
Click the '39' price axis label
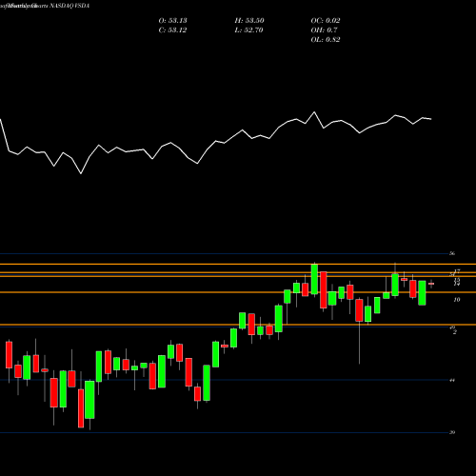[452, 432]
